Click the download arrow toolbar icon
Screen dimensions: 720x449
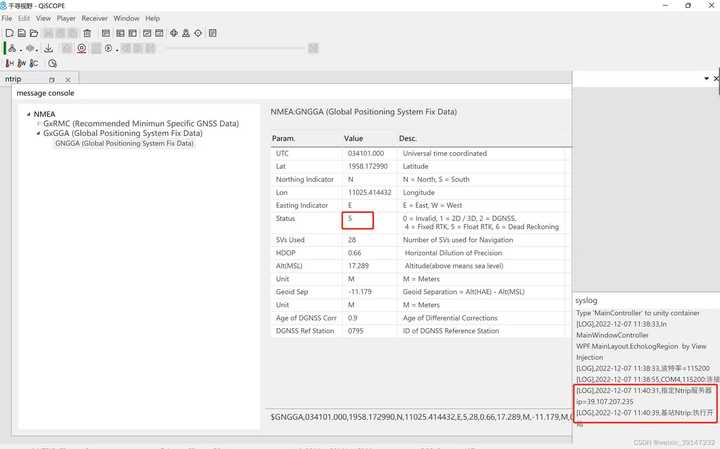(49, 48)
